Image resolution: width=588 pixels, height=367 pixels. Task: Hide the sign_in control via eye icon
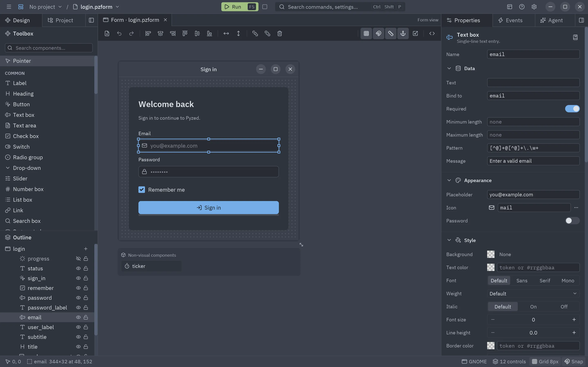[x=78, y=278]
